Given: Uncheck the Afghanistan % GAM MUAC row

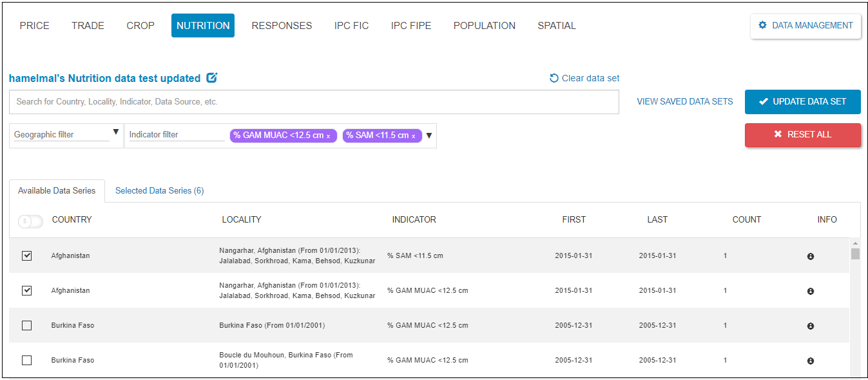Looking at the screenshot, I should coord(26,290).
